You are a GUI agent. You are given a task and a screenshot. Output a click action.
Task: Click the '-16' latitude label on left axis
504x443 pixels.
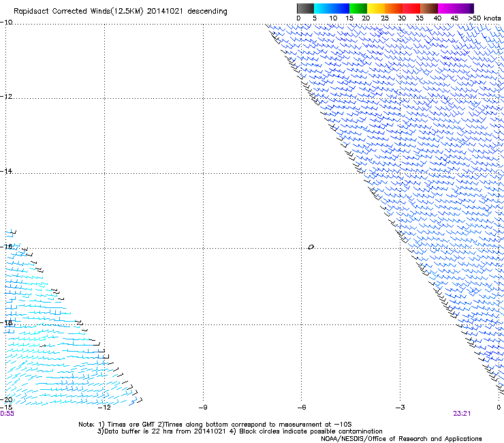[6, 247]
